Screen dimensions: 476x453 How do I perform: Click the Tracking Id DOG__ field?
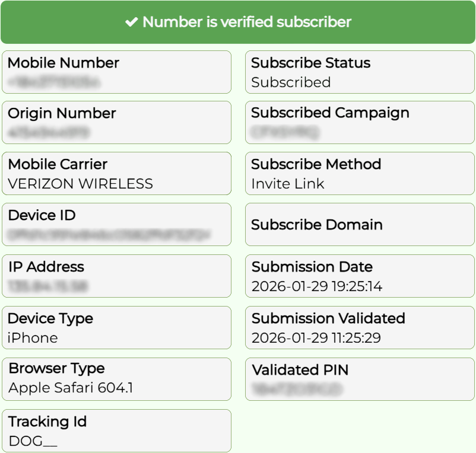(116, 430)
